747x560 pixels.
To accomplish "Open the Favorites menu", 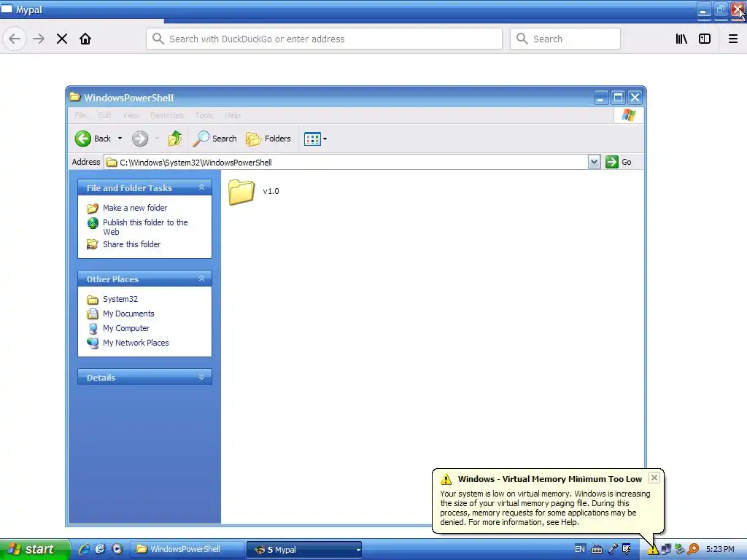I will pyautogui.click(x=167, y=115).
